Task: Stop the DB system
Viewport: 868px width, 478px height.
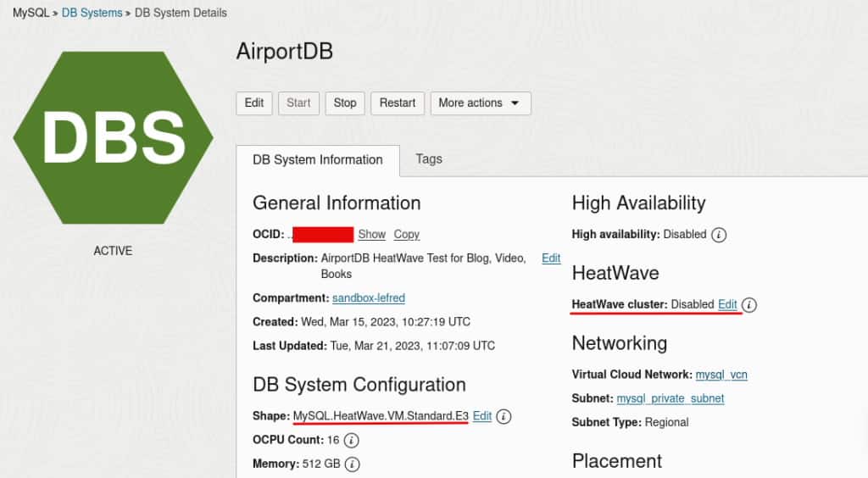Action: 345,103
